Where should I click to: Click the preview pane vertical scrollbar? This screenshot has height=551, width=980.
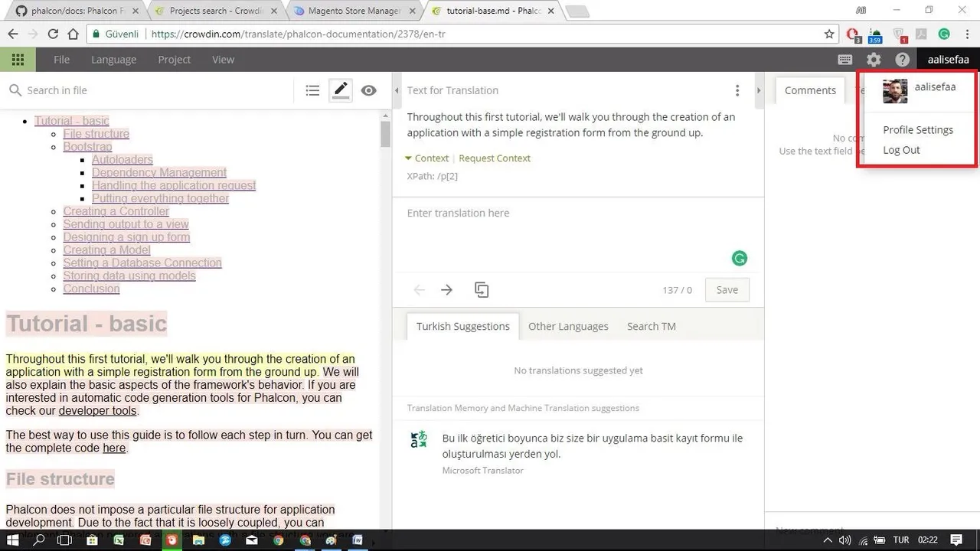pyautogui.click(x=386, y=134)
